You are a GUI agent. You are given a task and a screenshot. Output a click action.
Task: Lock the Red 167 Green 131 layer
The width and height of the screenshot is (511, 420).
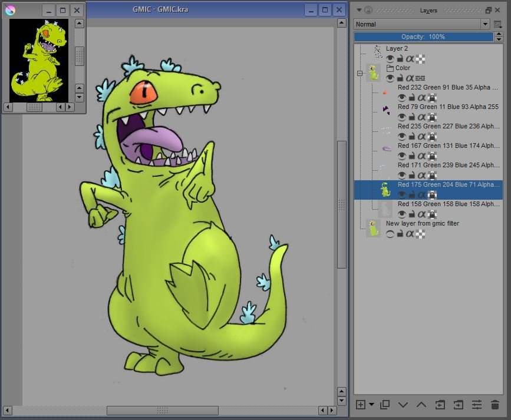tap(412, 156)
